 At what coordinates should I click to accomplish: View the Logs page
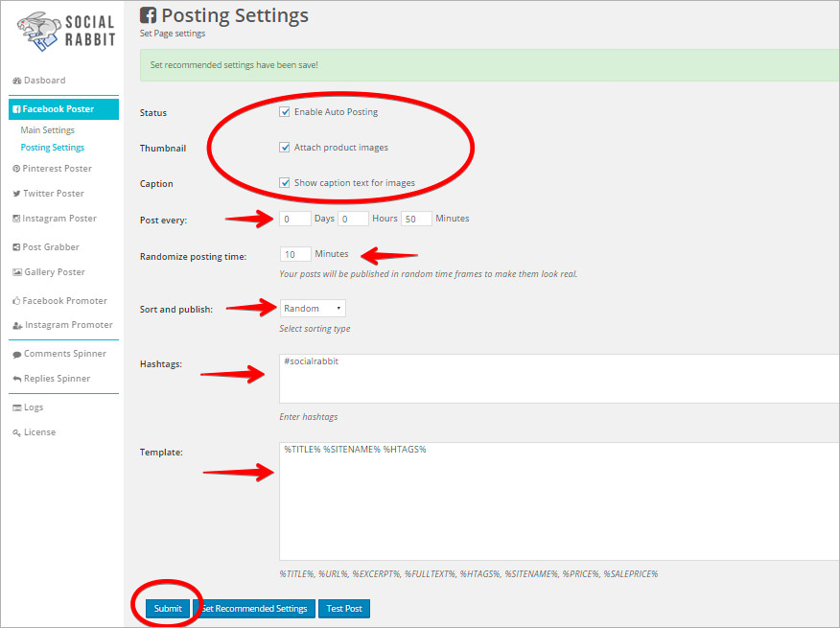coord(28,407)
